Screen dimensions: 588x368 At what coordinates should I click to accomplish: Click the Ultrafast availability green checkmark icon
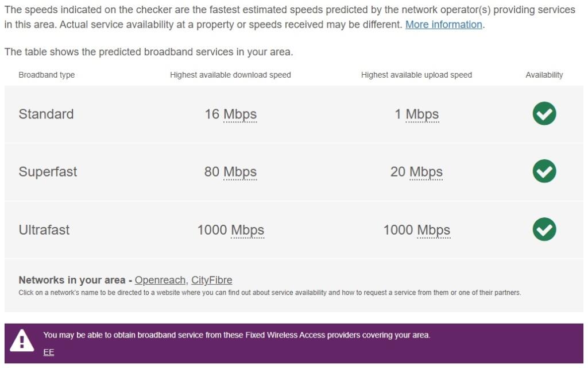click(544, 229)
